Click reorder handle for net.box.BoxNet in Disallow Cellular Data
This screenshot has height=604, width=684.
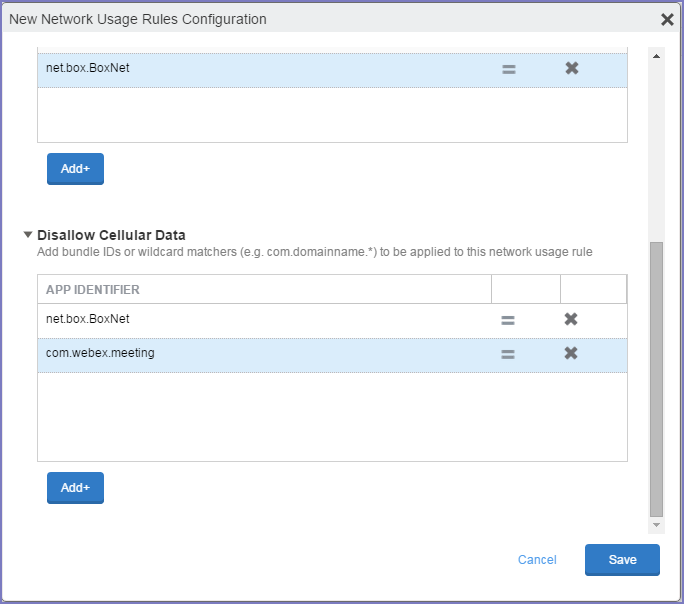click(508, 320)
